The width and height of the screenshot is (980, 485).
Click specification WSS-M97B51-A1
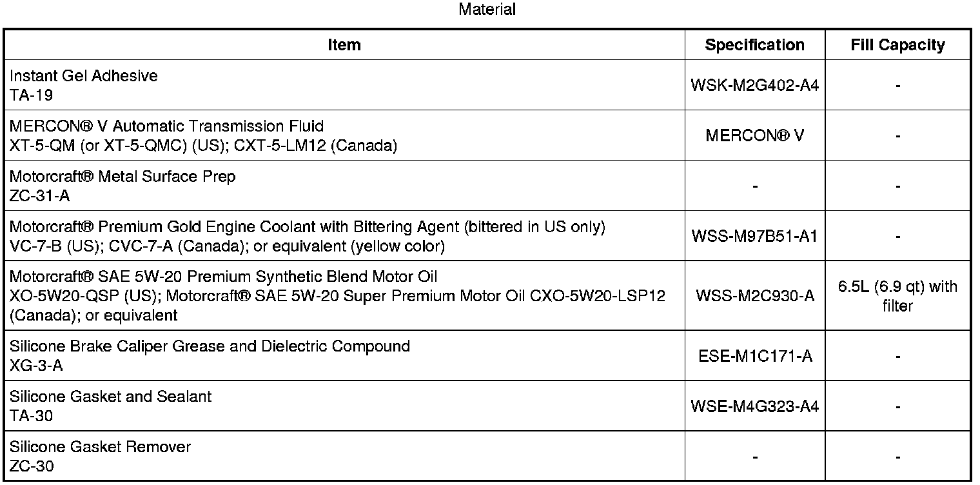[x=754, y=237]
